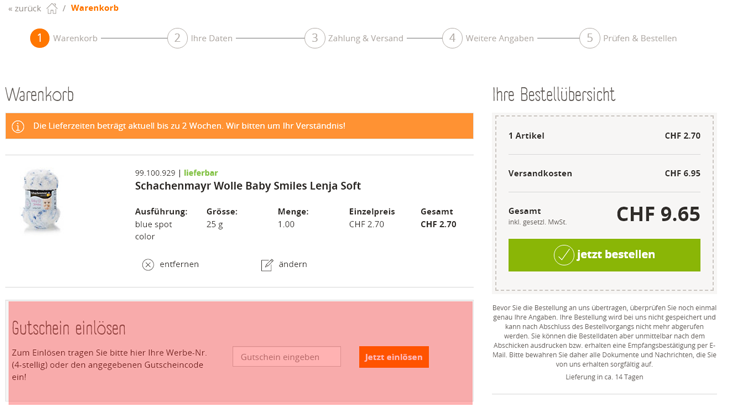Open step 3 Zahlung & Versand

(x=314, y=38)
